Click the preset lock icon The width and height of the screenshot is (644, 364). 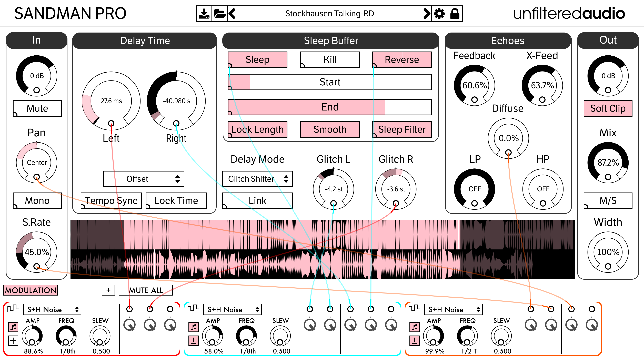click(x=455, y=14)
